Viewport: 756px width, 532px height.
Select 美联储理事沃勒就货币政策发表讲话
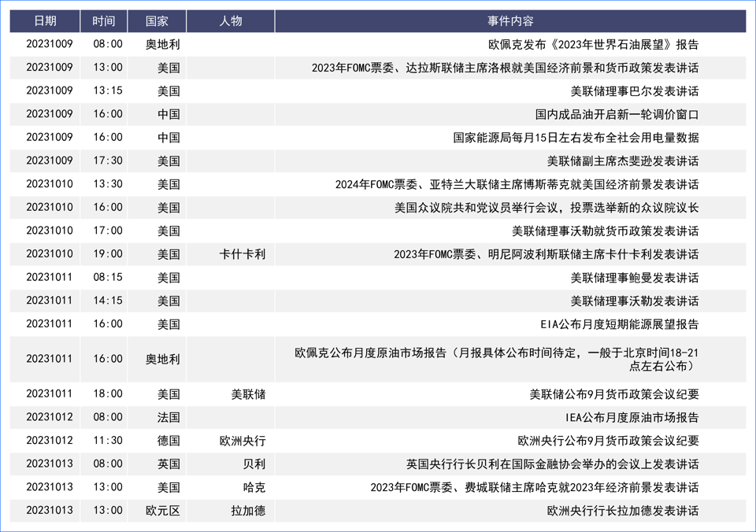pyautogui.click(x=605, y=231)
